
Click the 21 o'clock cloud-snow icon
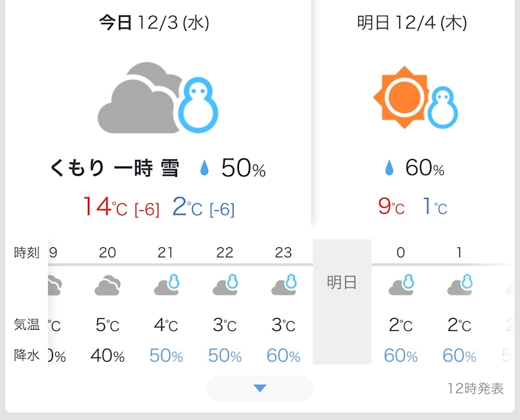point(166,285)
